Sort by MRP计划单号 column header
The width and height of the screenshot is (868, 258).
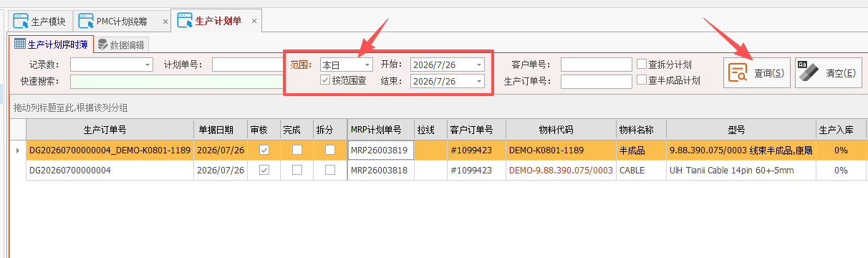tap(381, 130)
